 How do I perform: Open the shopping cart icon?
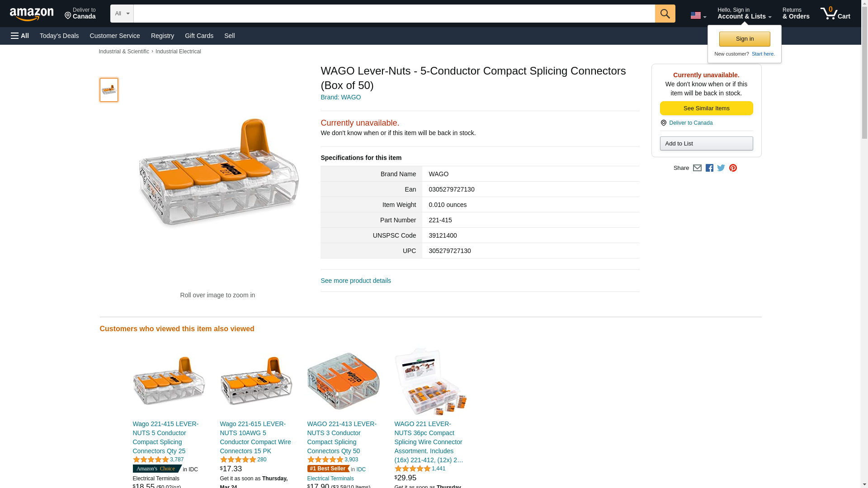click(835, 14)
